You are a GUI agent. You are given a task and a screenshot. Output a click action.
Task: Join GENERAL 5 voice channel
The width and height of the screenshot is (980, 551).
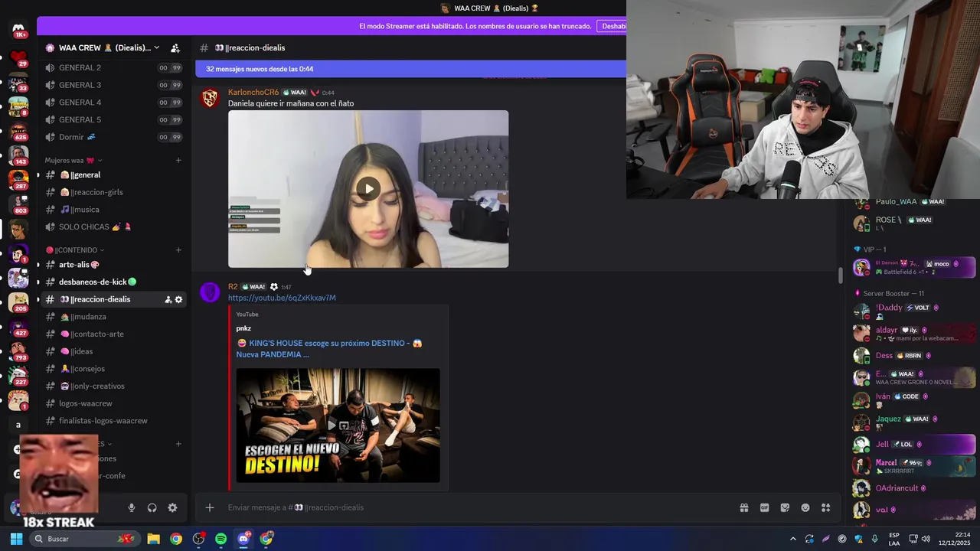tap(113, 119)
